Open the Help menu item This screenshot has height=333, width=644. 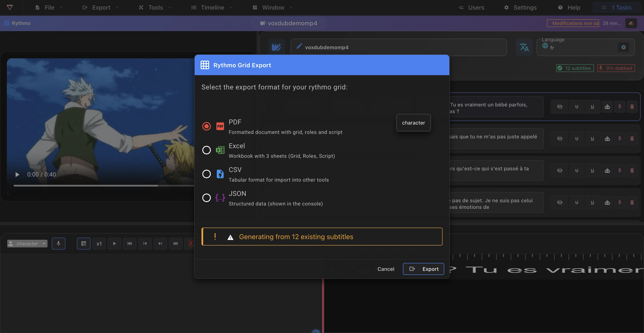[x=569, y=7]
